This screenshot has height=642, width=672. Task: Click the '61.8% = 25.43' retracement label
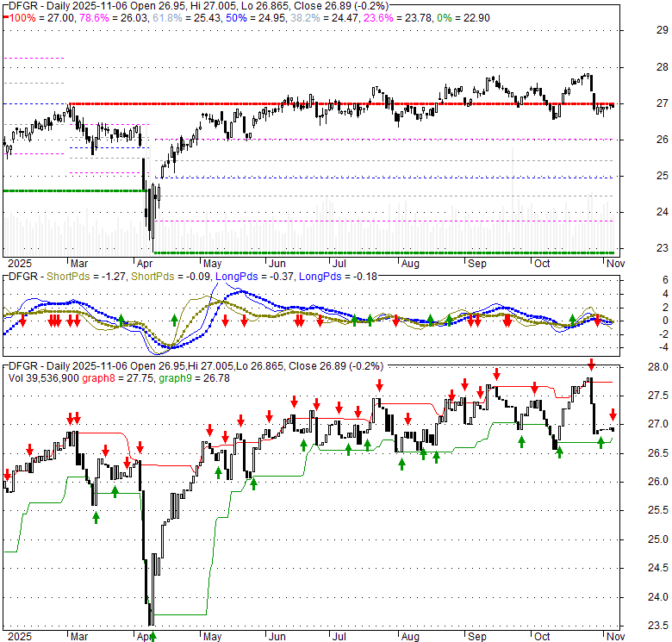(187, 18)
